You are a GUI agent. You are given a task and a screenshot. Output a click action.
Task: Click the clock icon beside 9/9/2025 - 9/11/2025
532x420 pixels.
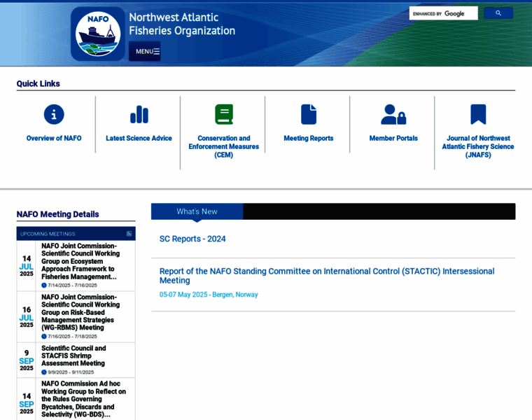click(44, 372)
